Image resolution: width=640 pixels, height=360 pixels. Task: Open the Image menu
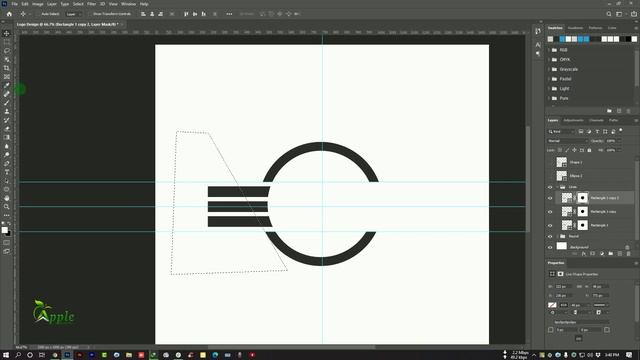(x=38, y=4)
